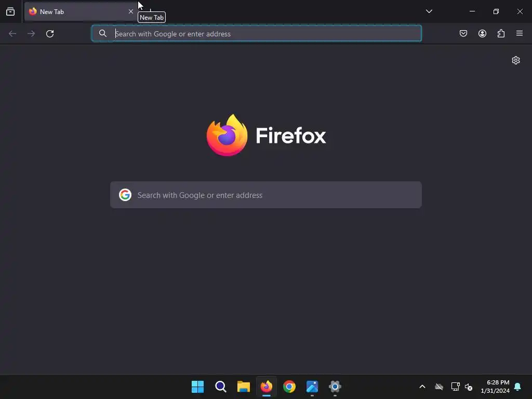This screenshot has width=532, height=399.
Task: Focus the address bar input
Action: (257, 34)
